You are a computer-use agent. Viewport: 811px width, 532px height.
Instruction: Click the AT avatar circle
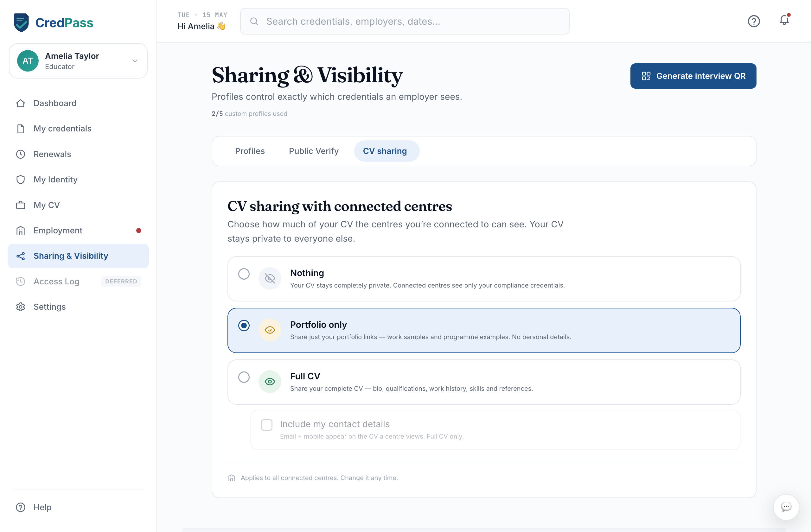pyautogui.click(x=28, y=60)
